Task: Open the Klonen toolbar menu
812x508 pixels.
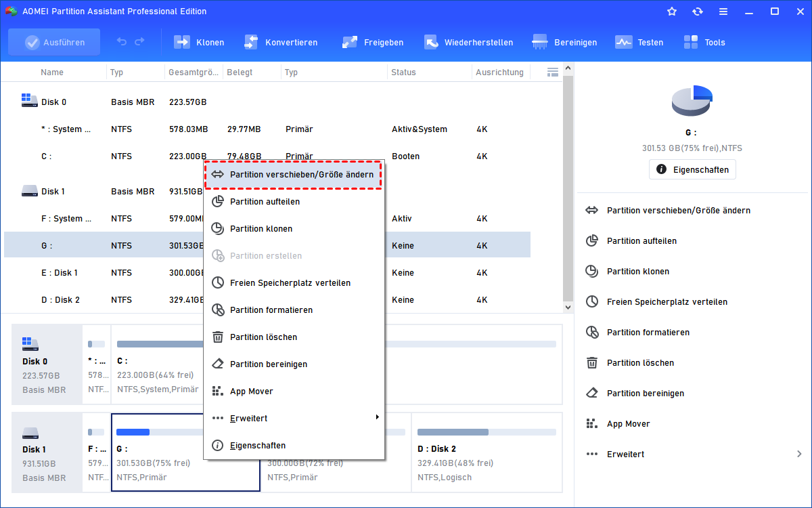Action: (x=199, y=42)
